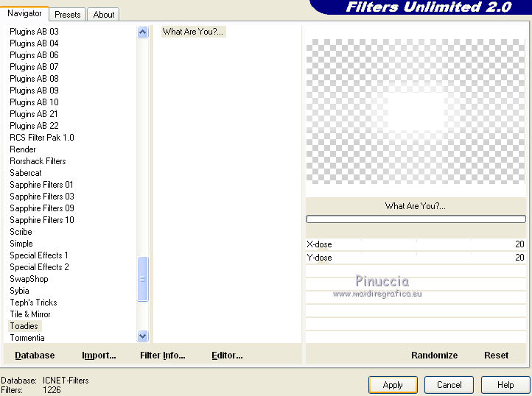Select Sapphire Filters 10 category
Image resolution: width=532 pixels, height=396 pixels.
pyautogui.click(x=42, y=220)
